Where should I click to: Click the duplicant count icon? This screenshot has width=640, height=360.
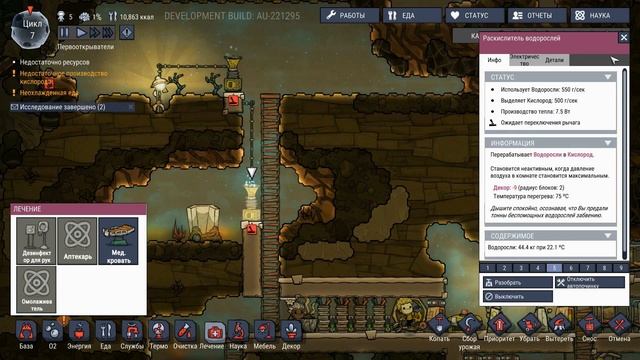coord(61,16)
